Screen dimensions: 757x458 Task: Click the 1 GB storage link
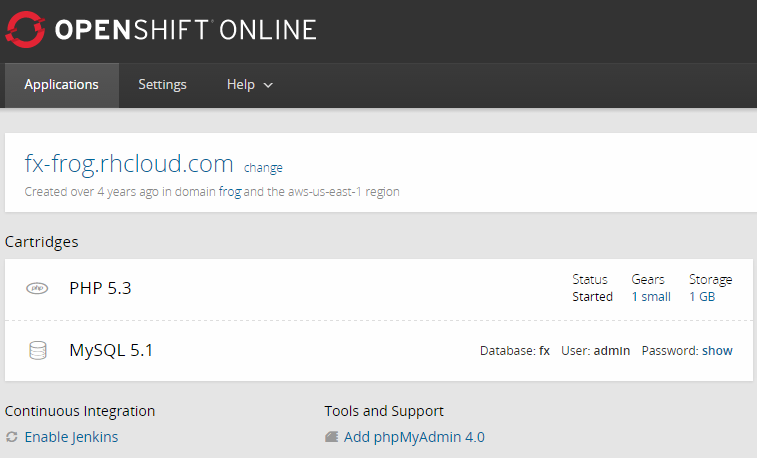[x=702, y=297]
